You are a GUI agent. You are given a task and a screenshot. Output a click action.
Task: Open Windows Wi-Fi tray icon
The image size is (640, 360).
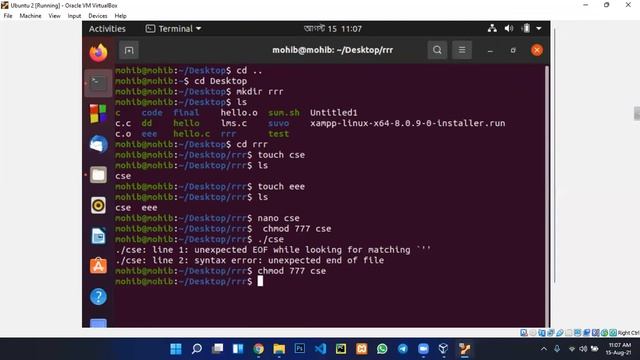click(x=572, y=349)
